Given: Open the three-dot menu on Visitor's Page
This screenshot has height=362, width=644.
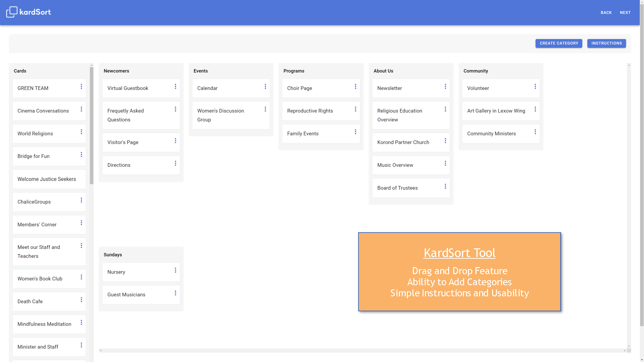Looking at the screenshot, I should click(x=176, y=141).
